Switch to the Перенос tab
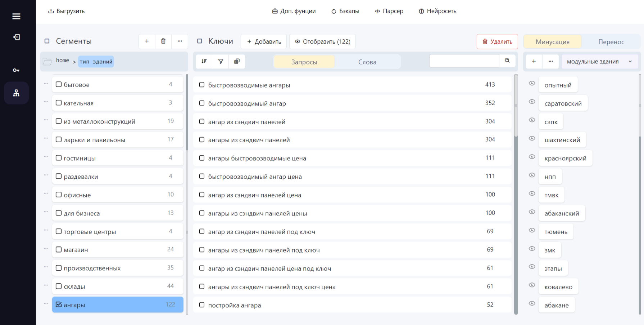The image size is (644, 325). pyautogui.click(x=611, y=42)
